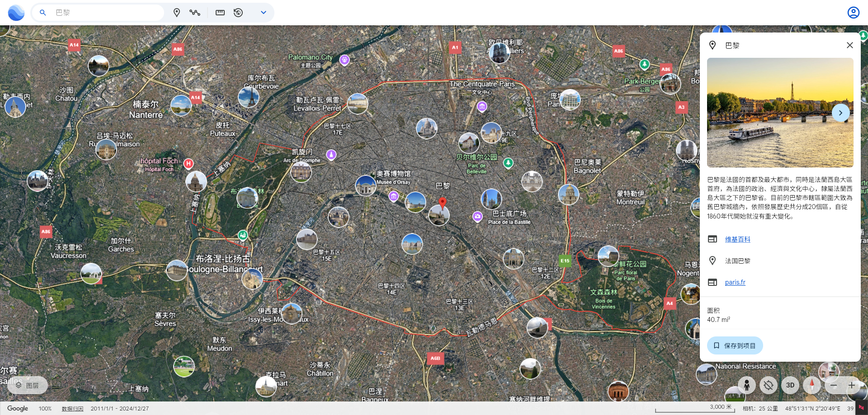Viewport: 868px width, 415px height.
Task: Click the 100% status text
Action: pos(45,409)
